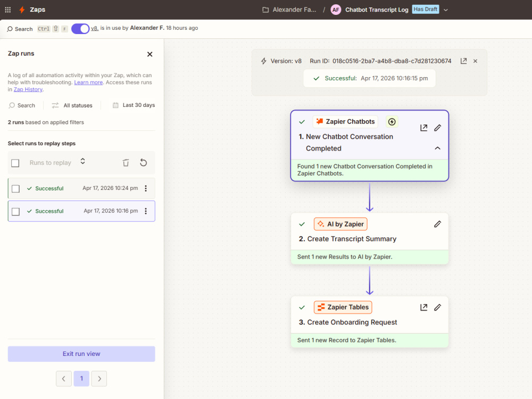532x399 pixels.
Task: Click the Exit run view button
Action: tap(81, 354)
